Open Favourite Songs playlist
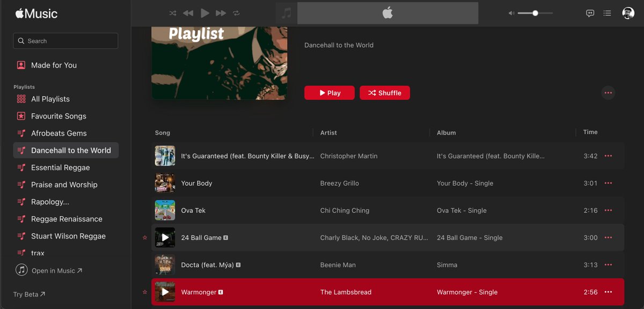 [65, 116]
